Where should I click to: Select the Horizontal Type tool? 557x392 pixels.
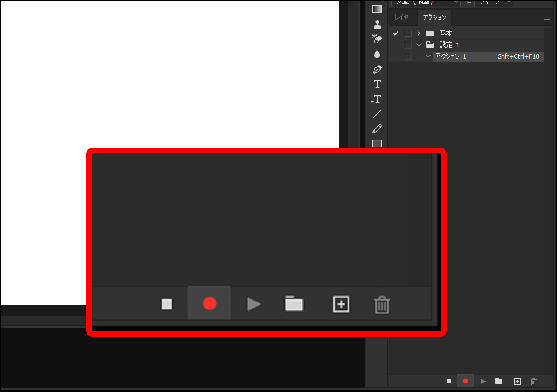[377, 84]
